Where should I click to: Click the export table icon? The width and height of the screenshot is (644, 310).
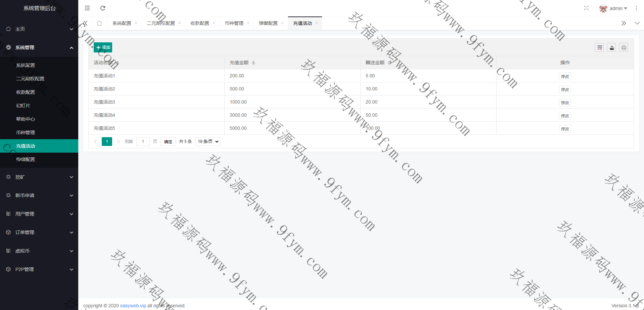click(611, 48)
